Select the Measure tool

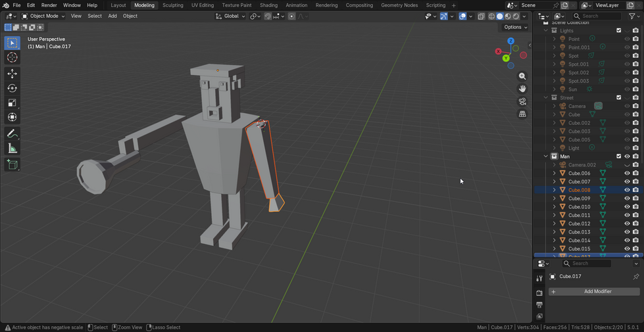[12, 148]
